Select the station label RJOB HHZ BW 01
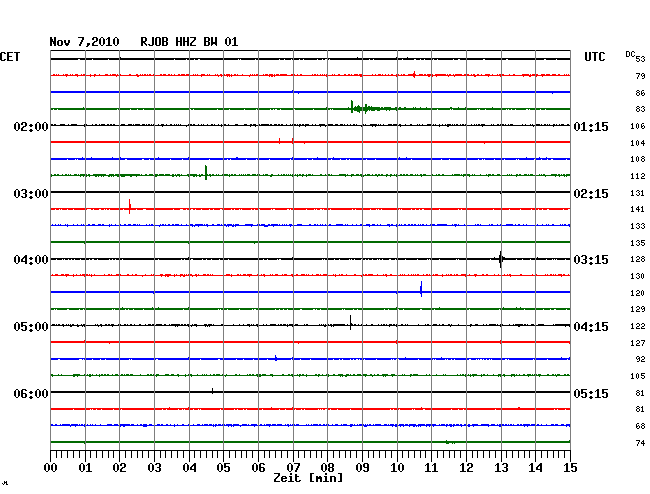Screen dimensions: 650x494 tap(189, 42)
